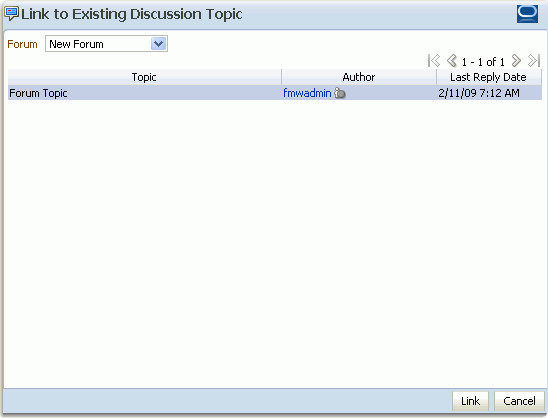Click the discussion bubble icon in title
The width and height of the screenshot is (548, 418).
12,14
